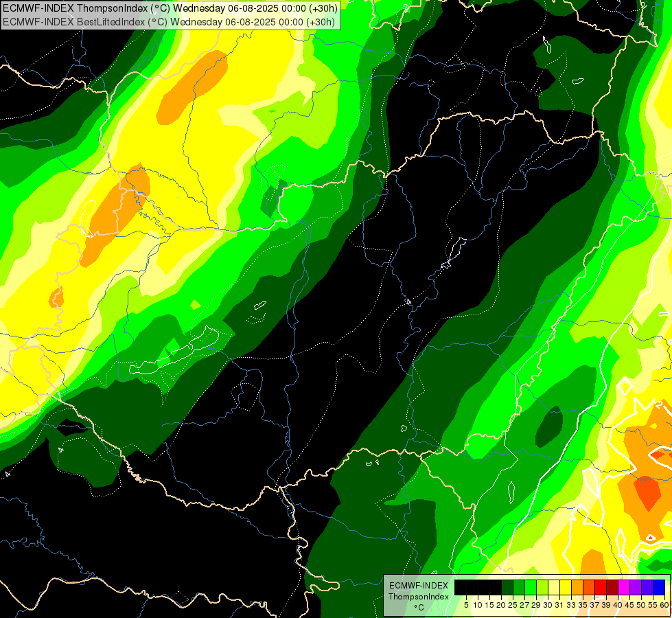Select the yellow 31–33 legend swatch

(566, 588)
